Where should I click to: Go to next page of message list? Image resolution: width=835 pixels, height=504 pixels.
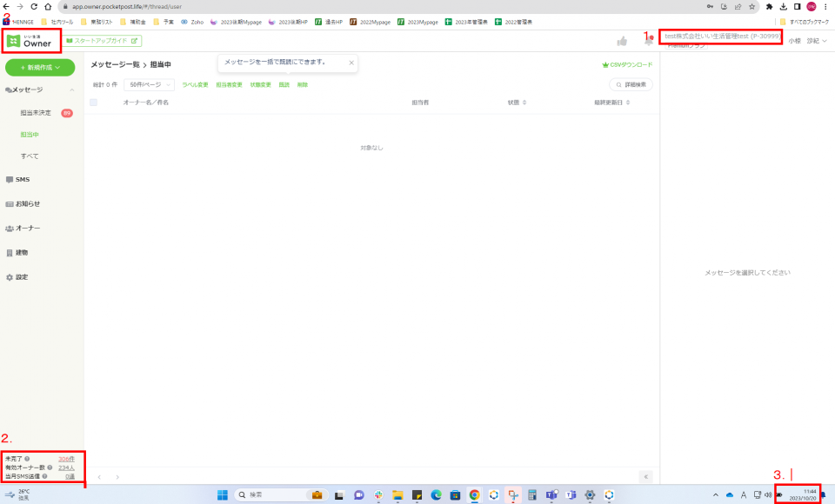point(117,477)
